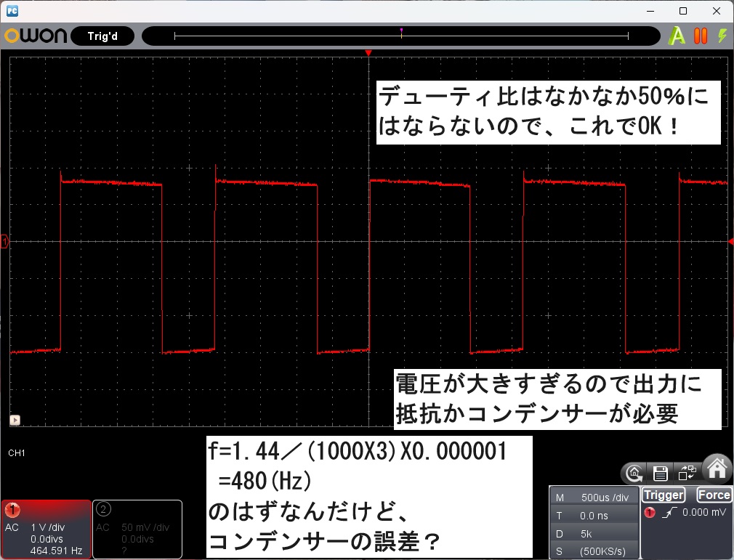Click the small play arrow in graph corner
This screenshot has height=560, width=734.
[15, 420]
